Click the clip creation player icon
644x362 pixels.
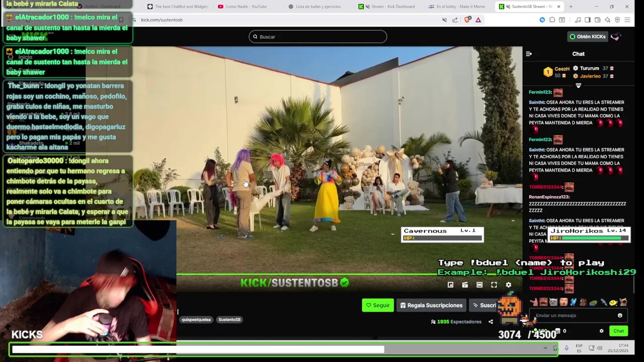point(465,285)
